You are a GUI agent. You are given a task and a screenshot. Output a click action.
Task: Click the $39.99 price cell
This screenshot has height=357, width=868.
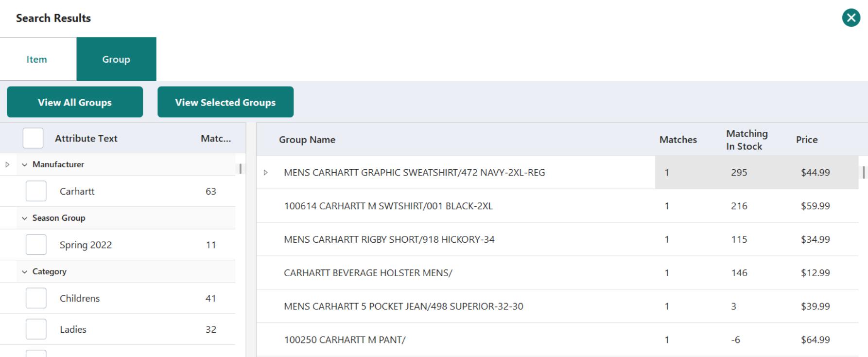[816, 306]
